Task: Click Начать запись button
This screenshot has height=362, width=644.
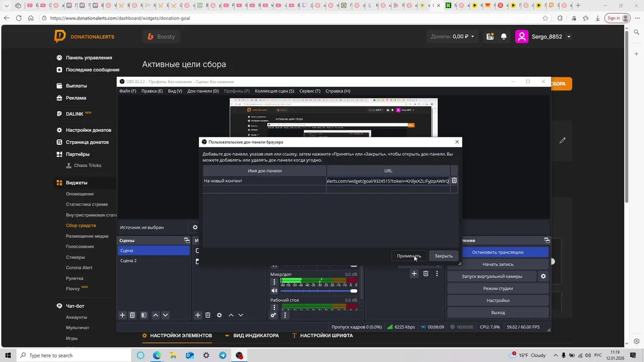Action: click(498, 264)
